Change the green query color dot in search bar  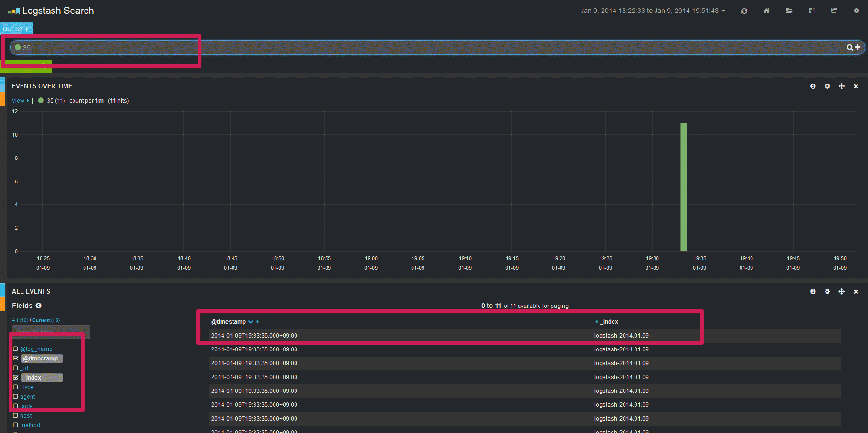click(x=18, y=47)
